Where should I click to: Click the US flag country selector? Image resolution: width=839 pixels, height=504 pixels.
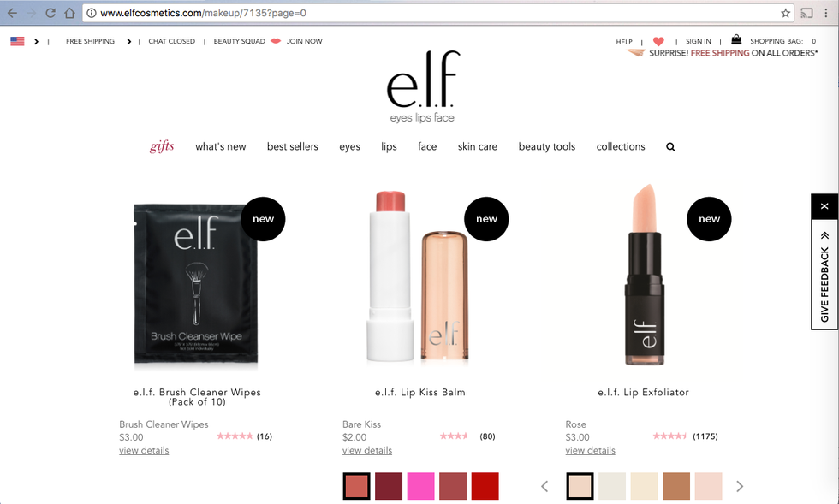[x=17, y=41]
